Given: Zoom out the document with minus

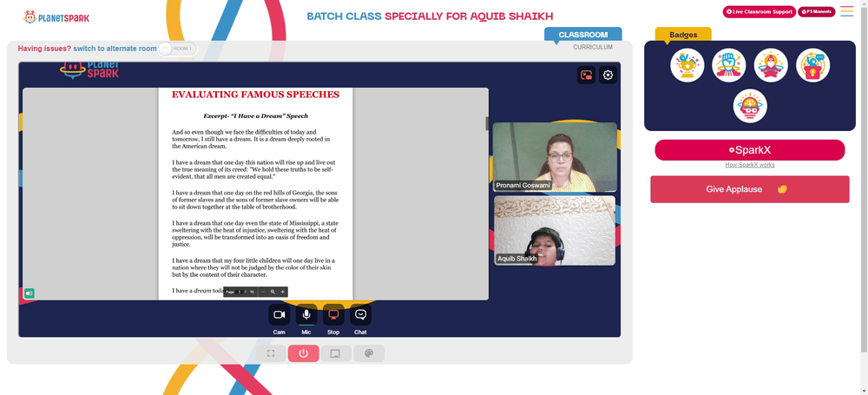Looking at the screenshot, I should pos(263,292).
